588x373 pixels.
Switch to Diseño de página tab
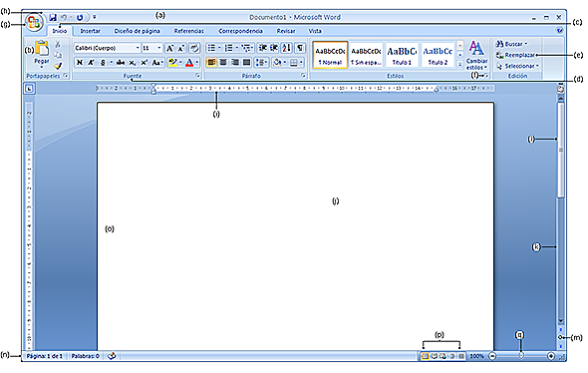coord(137,31)
